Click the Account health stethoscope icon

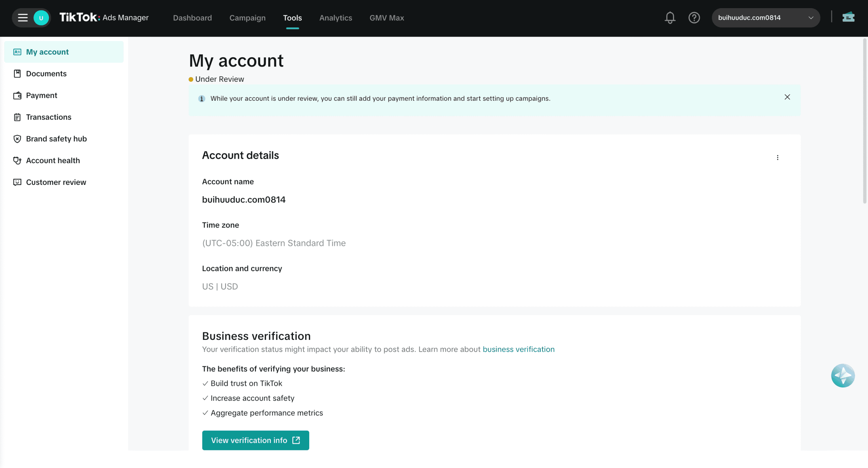coord(17,160)
